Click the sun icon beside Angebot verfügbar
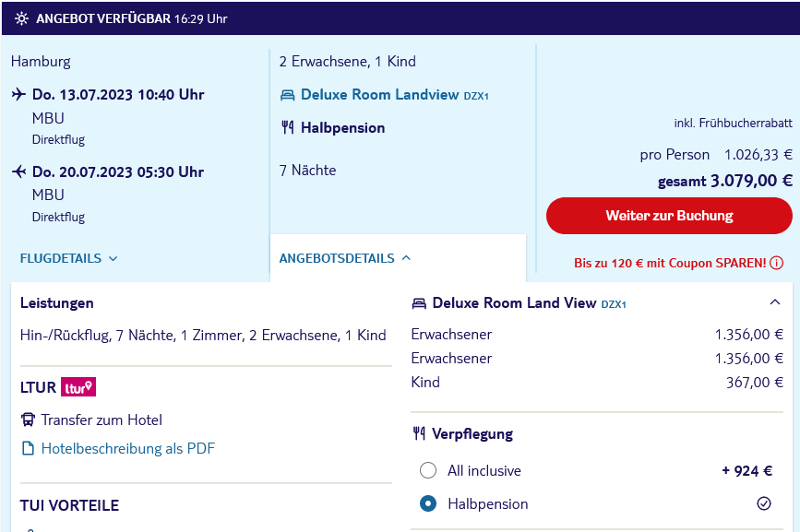Image resolution: width=800 pixels, height=532 pixels. click(21, 18)
